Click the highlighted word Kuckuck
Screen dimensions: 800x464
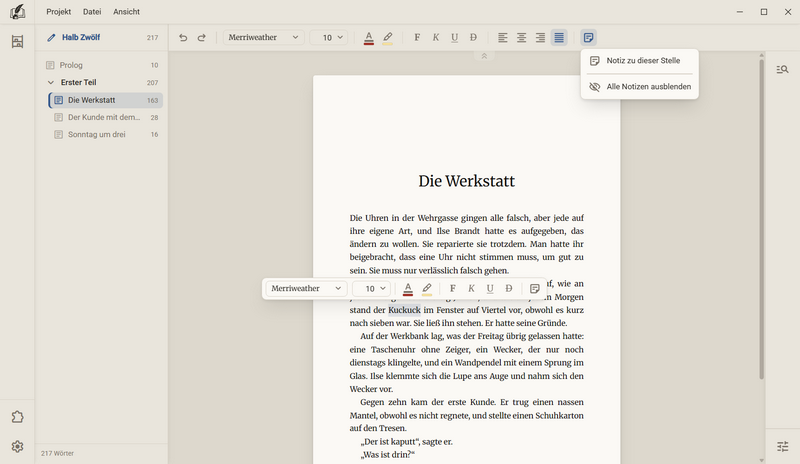pos(404,310)
